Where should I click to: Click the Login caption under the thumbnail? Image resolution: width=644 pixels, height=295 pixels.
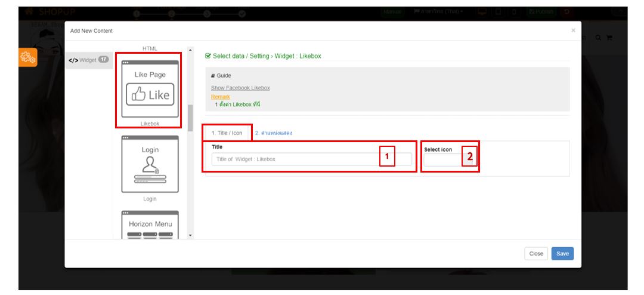(x=150, y=199)
